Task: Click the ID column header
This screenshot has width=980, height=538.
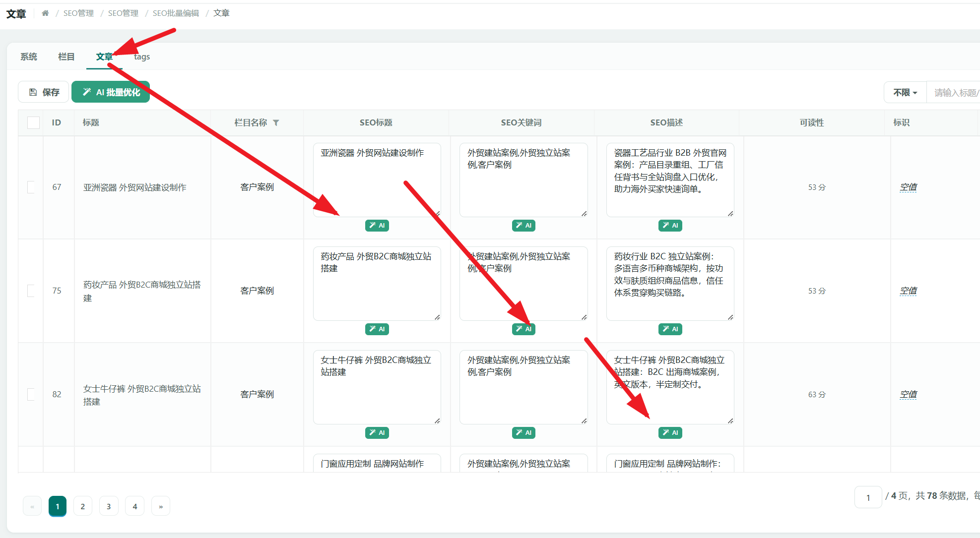Action: click(57, 122)
